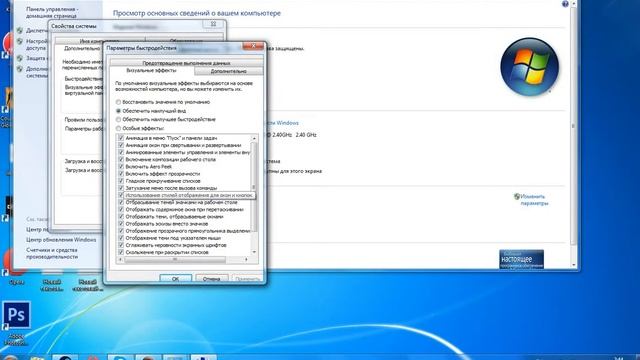The image size is (640, 360).
Task: Open Панель управления домашняя страница link
Action: tap(52, 12)
